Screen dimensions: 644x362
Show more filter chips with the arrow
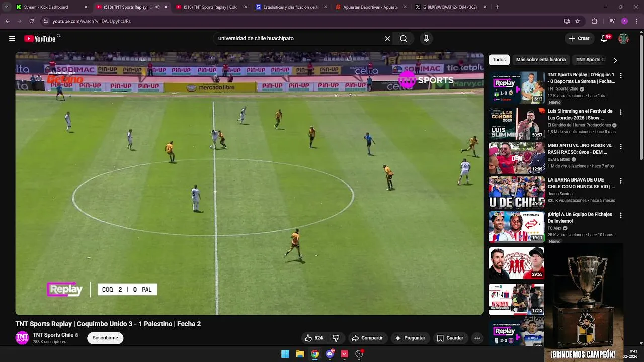pos(615,60)
